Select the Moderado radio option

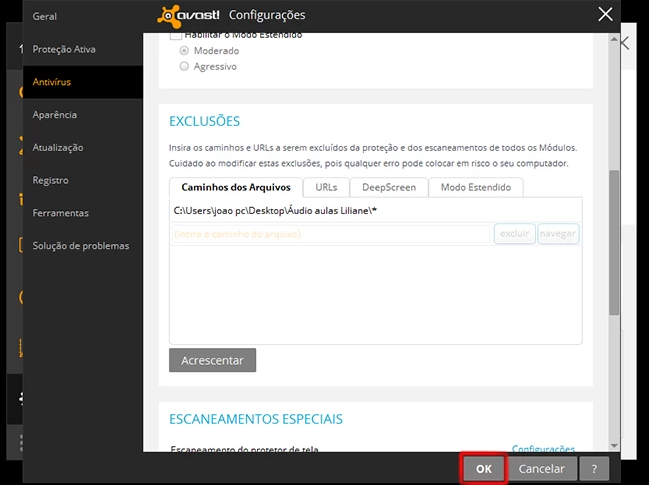184,50
